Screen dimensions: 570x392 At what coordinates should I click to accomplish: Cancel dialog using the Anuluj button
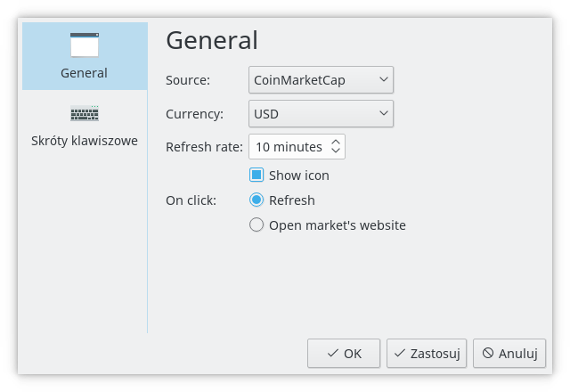click(x=509, y=354)
